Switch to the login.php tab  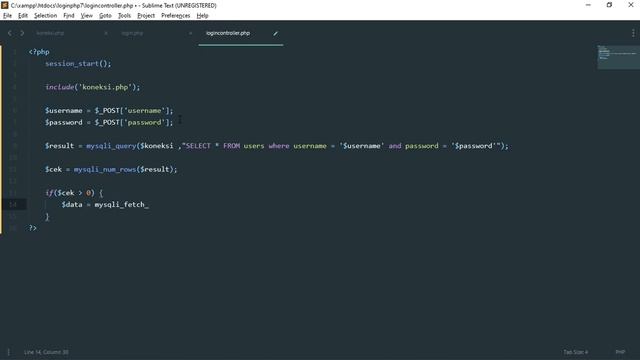[132, 33]
